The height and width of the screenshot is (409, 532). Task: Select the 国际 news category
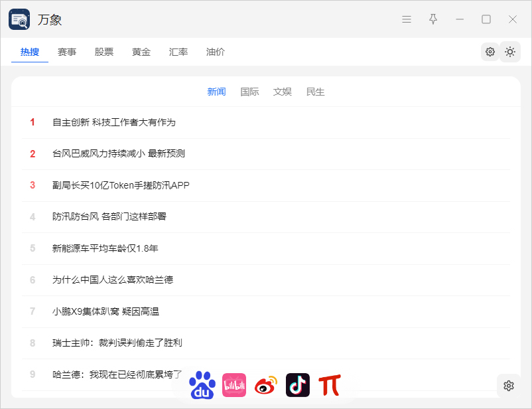coord(249,92)
